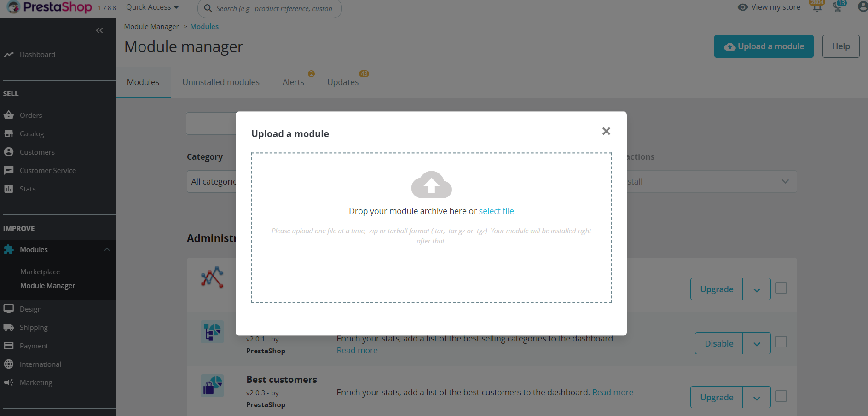868x416 pixels.
Task: Expand the Quick Access dropdown
Action: (x=152, y=7)
